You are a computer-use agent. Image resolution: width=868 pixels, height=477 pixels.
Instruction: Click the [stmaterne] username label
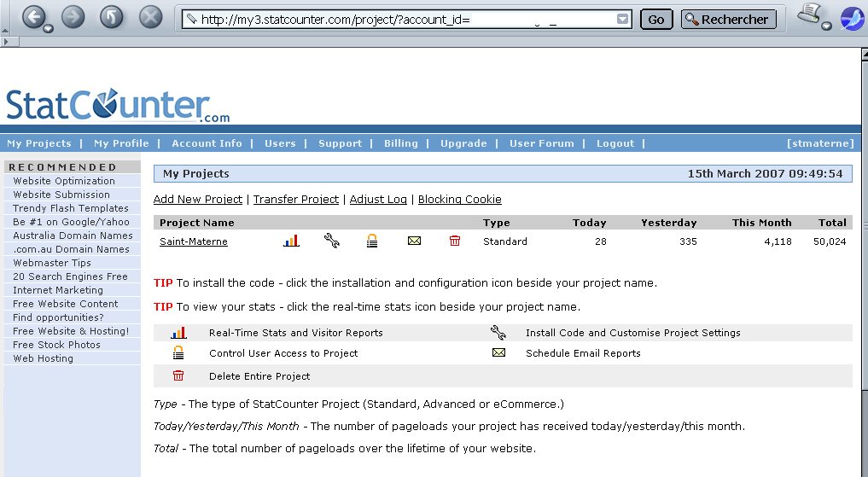tap(820, 143)
